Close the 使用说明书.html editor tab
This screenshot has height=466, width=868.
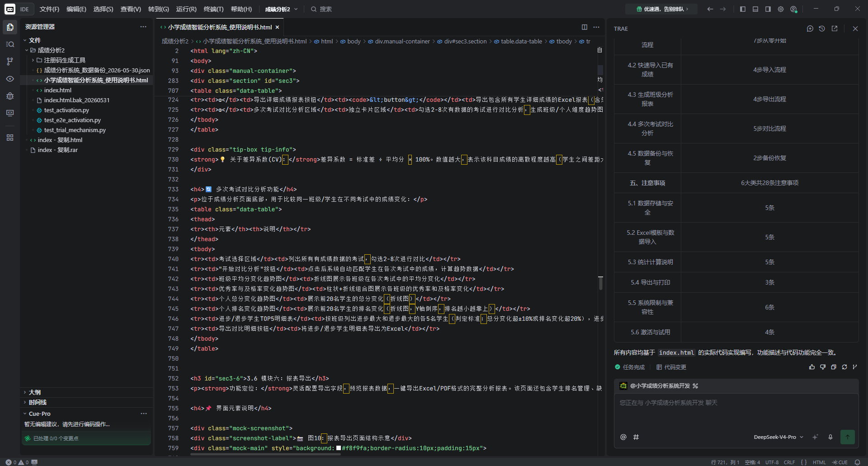(277, 27)
